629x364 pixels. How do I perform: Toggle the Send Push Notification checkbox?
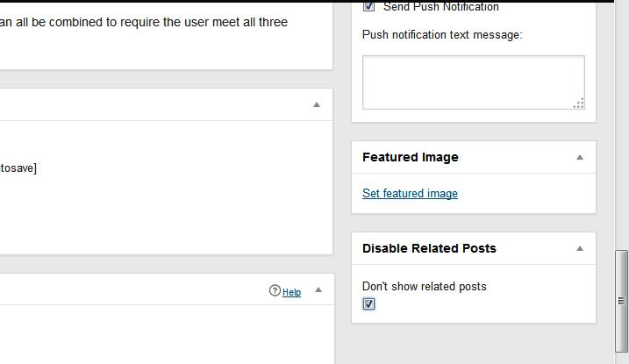[368, 6]
